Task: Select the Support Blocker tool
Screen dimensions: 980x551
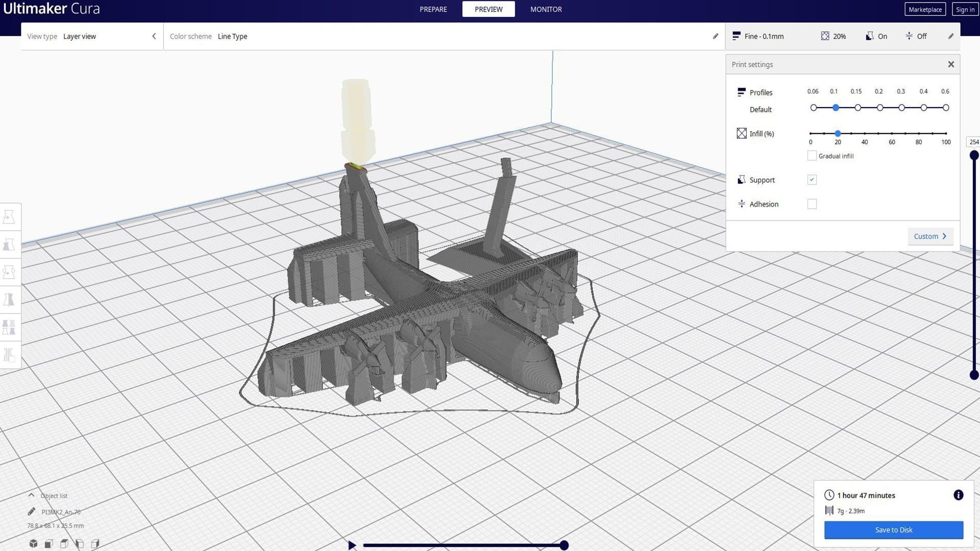Action: coord(9,355)
